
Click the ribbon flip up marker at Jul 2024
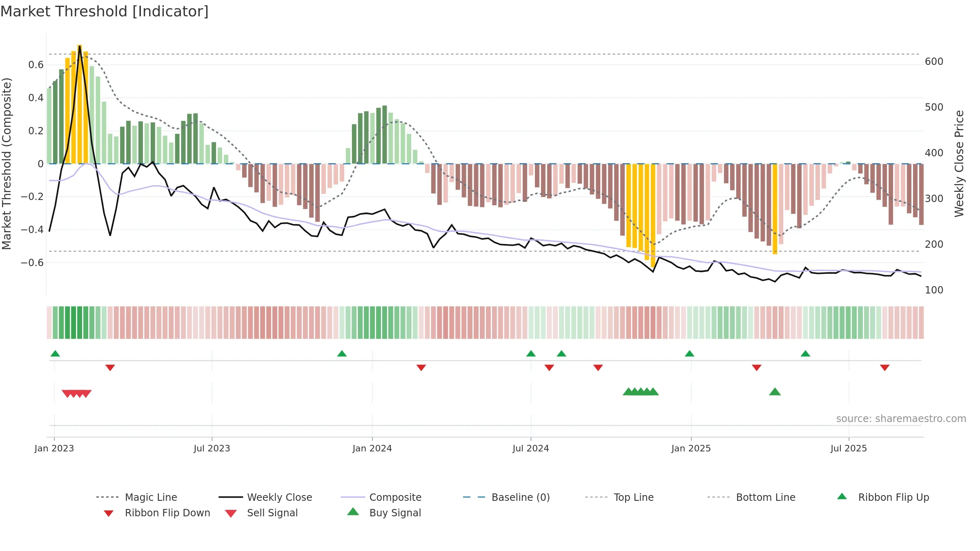[531, 353]
